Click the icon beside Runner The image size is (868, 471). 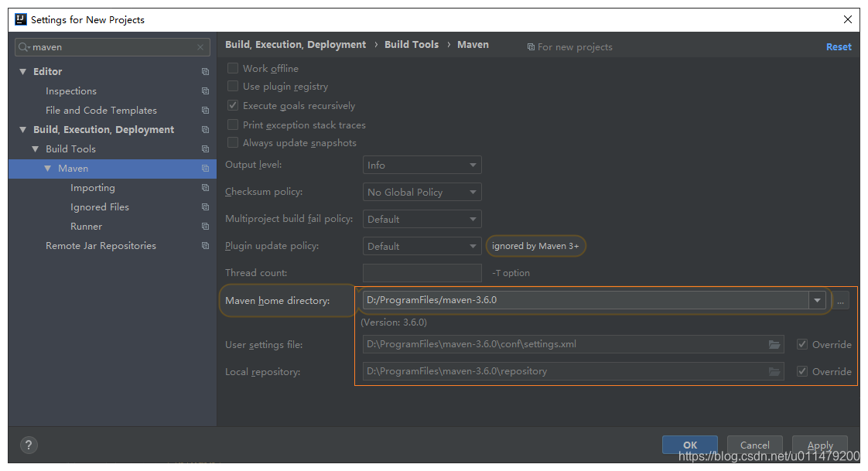[205, 227]
